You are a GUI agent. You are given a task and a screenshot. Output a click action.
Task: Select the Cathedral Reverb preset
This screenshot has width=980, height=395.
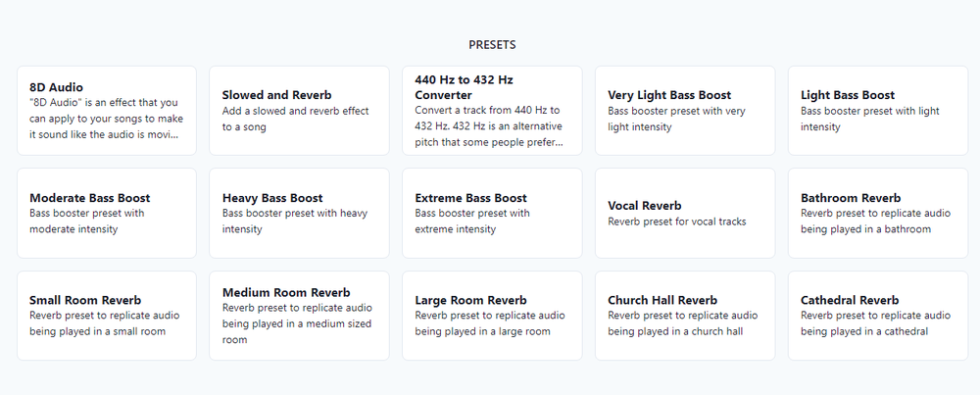[x=878, y=316]
